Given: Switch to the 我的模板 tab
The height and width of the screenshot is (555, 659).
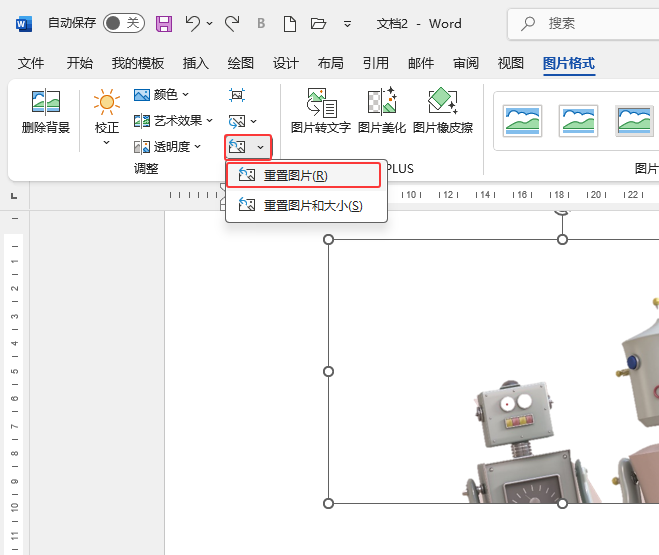Looking at the screenshot, I should click(x=137, y=63).
